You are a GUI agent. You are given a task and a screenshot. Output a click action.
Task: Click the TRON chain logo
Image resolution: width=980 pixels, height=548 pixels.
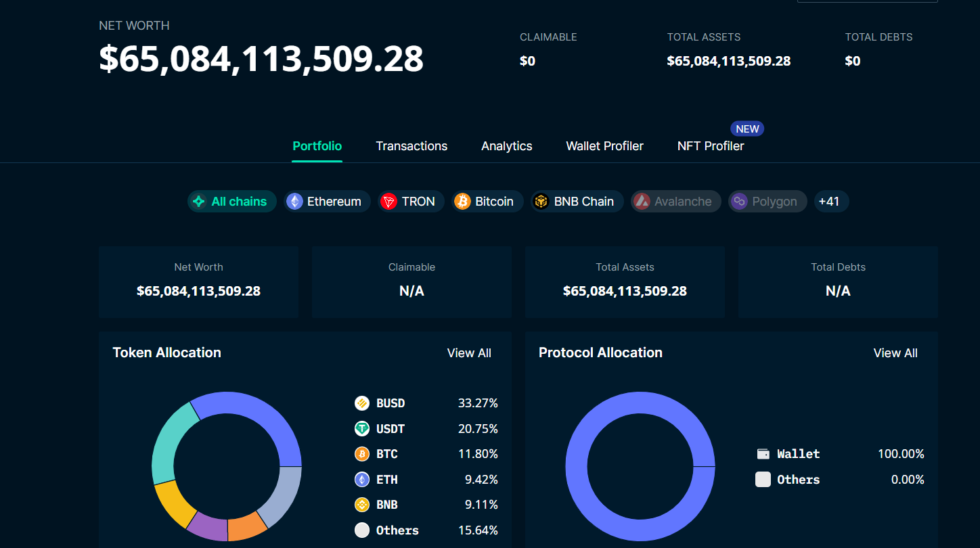click(x=388, y=202)
